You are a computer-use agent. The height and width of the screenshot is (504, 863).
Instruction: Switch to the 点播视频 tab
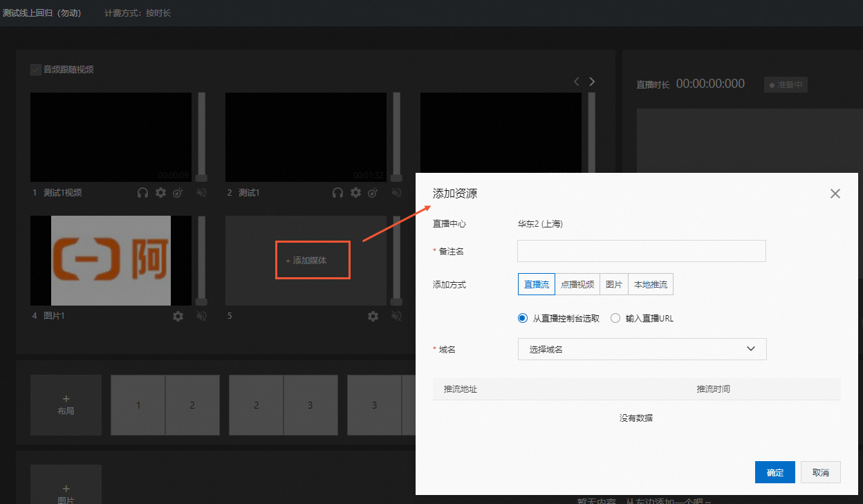coord(579,284)
